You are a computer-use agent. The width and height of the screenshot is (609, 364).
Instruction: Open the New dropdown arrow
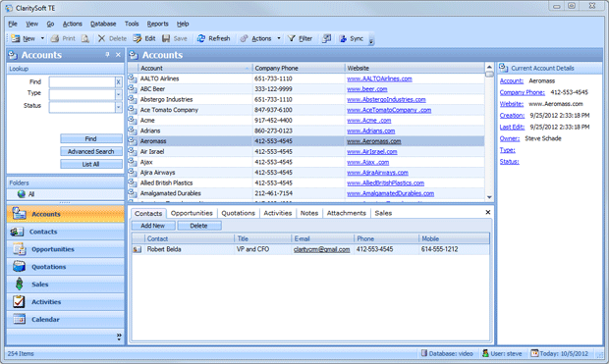click(42, 38)
